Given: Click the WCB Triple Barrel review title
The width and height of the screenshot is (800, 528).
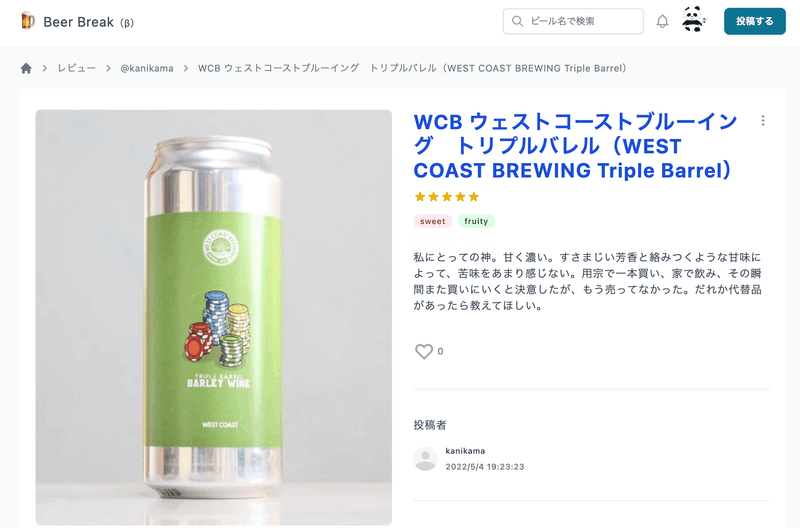Looking at the screenshot, I should (x=576, y=146).
